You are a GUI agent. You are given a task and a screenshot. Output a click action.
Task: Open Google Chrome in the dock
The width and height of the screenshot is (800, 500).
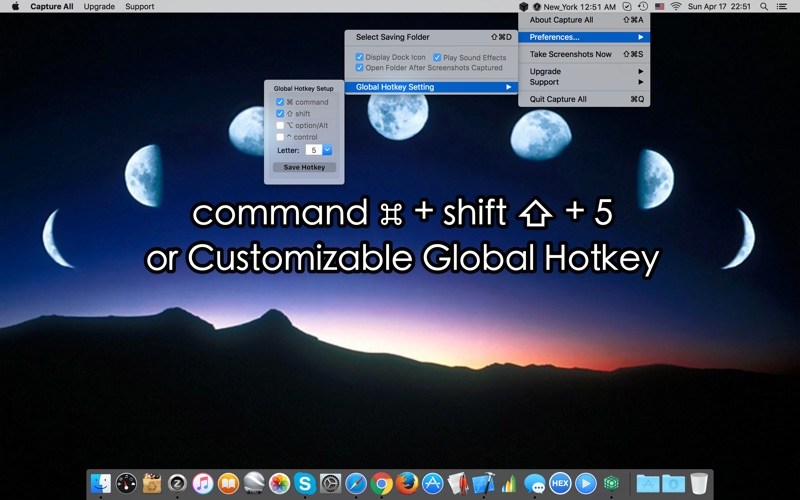click(381, 484)
